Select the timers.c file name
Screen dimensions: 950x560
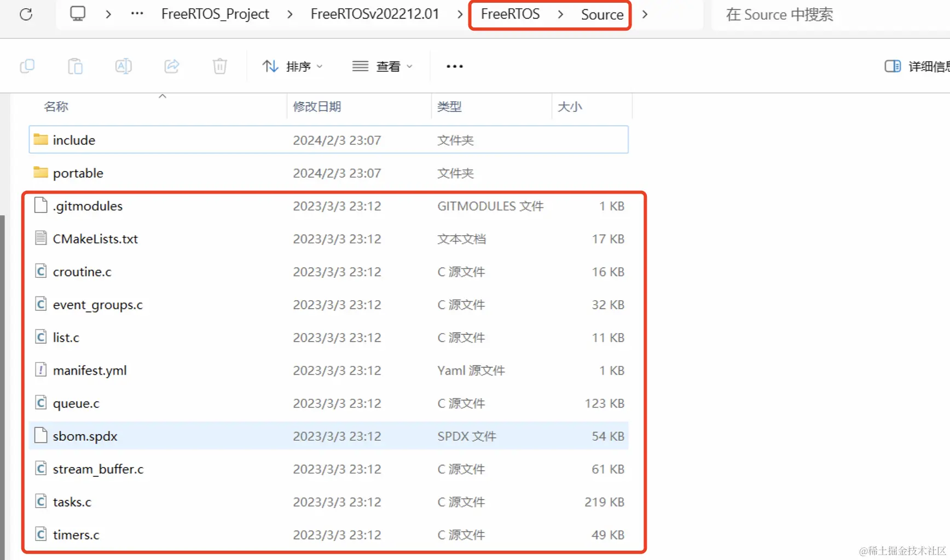tap(76, 534)
